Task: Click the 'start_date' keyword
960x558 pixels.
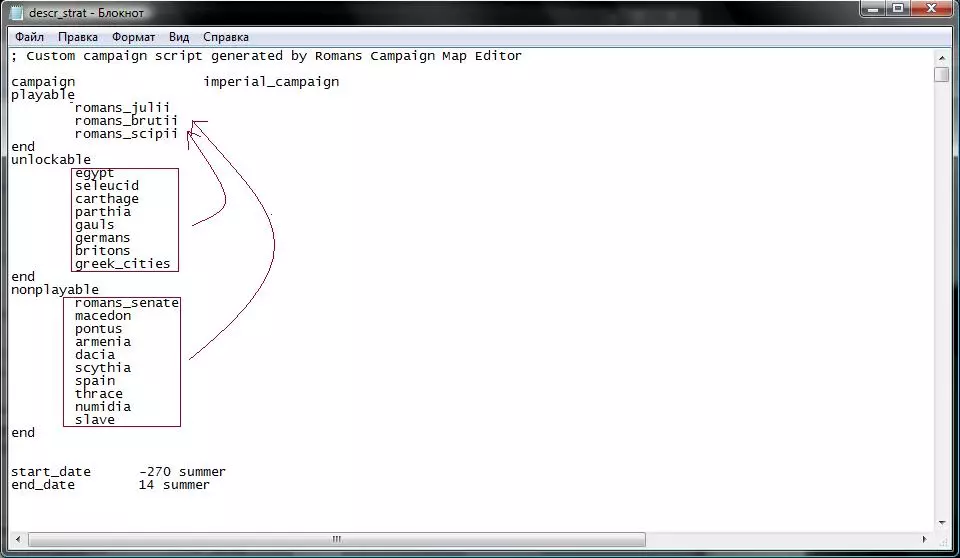Action: 51,472
